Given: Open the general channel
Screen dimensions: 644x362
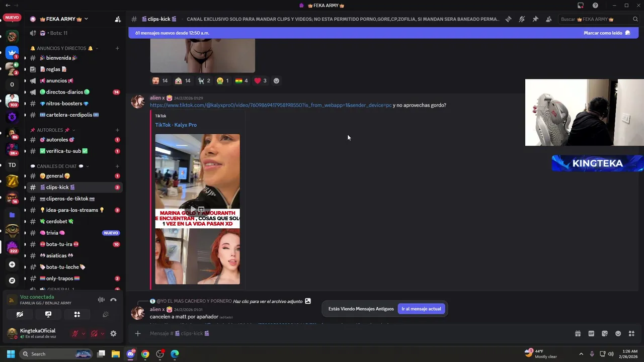Looking at the screenshot, I should coord(75,176).
